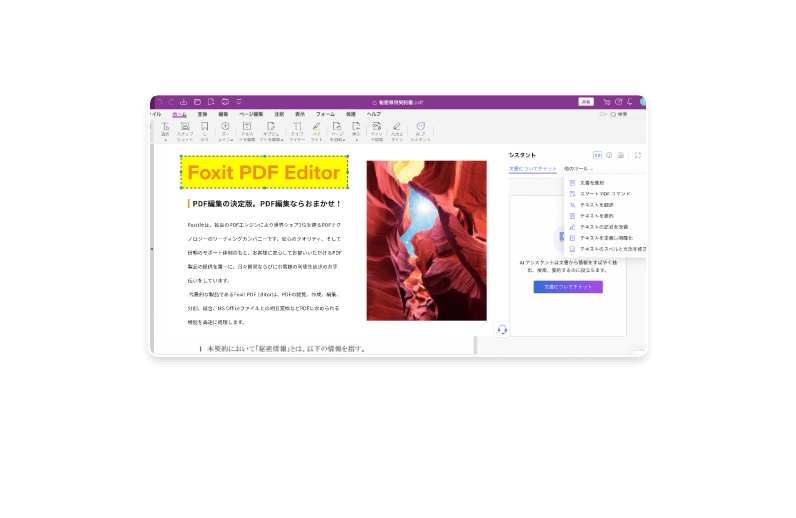Viewport: 796px width, 518px height.
Task: Click the AI アシスタント ribbon icon
Action: (420, 132)
